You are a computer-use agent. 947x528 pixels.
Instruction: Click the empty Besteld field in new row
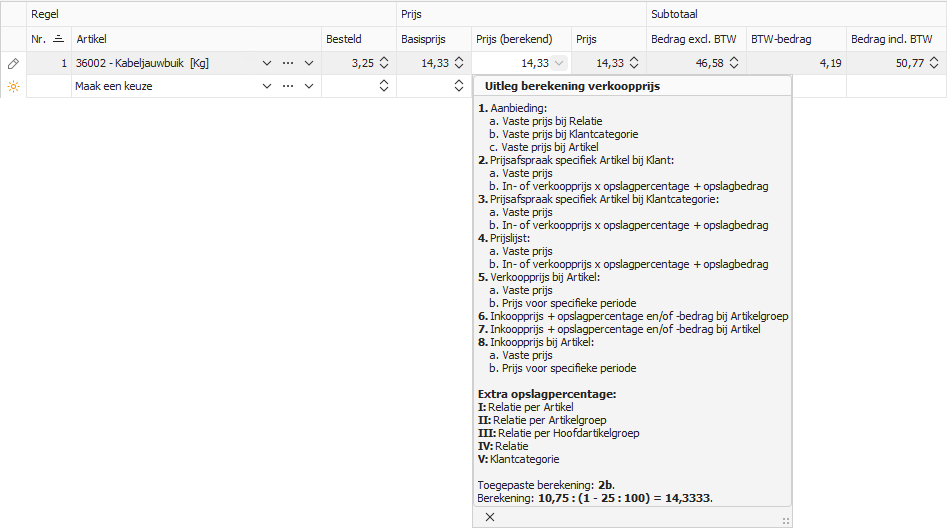(x=351, y=86)
